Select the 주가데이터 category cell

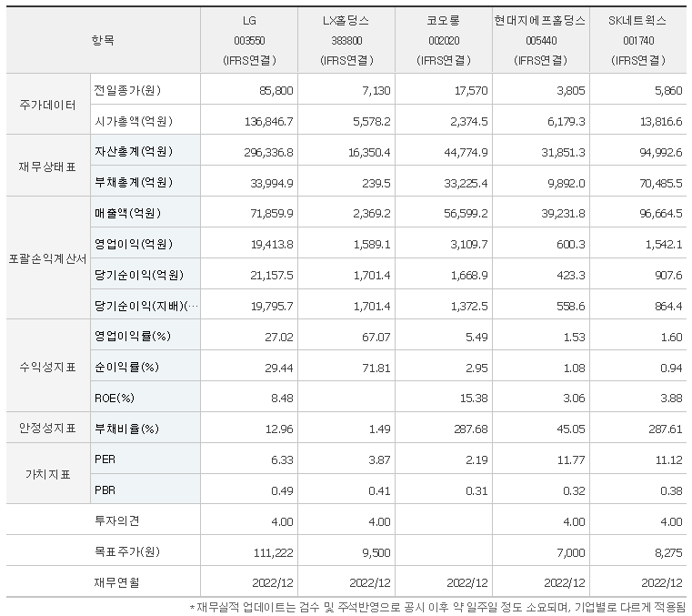pyautogui.click(x=48, y=105)
